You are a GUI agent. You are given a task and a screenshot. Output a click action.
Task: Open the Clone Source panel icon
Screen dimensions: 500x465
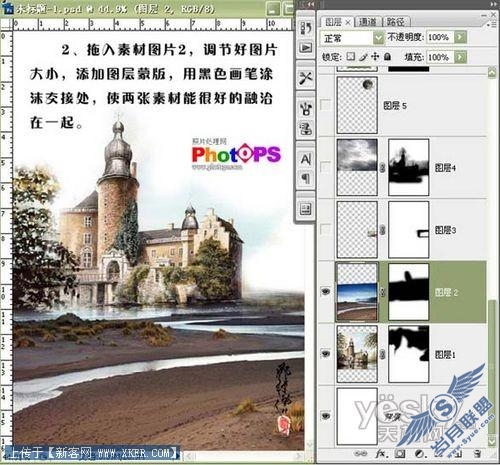306,129
